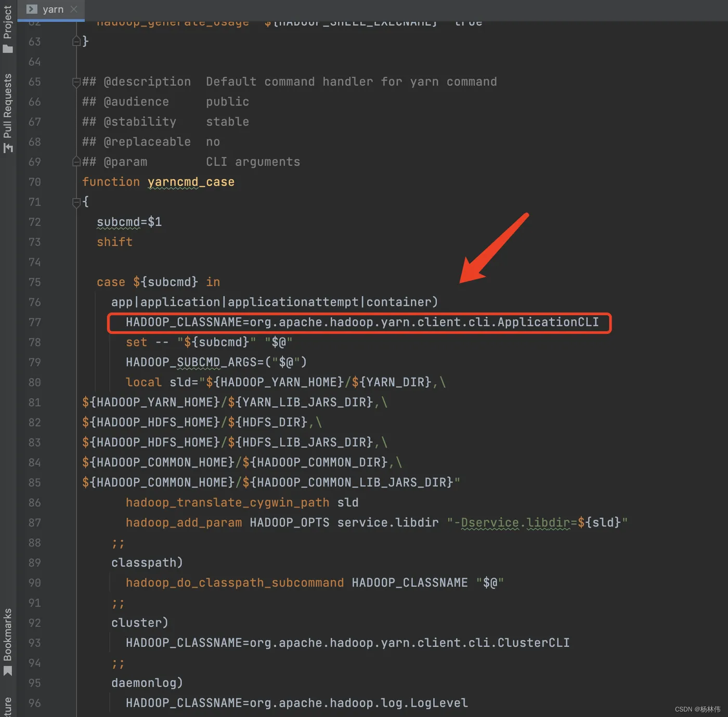Click the 'set -- "${subcmd}" "$@"' line
Viewport: 728px width, 717px height.
coord(209,343)
